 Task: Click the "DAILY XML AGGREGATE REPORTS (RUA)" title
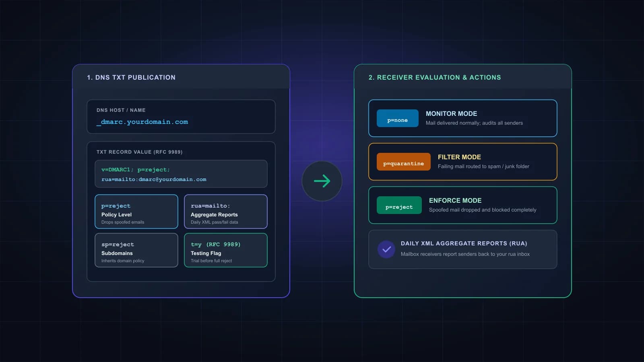[x=464, y=244]
